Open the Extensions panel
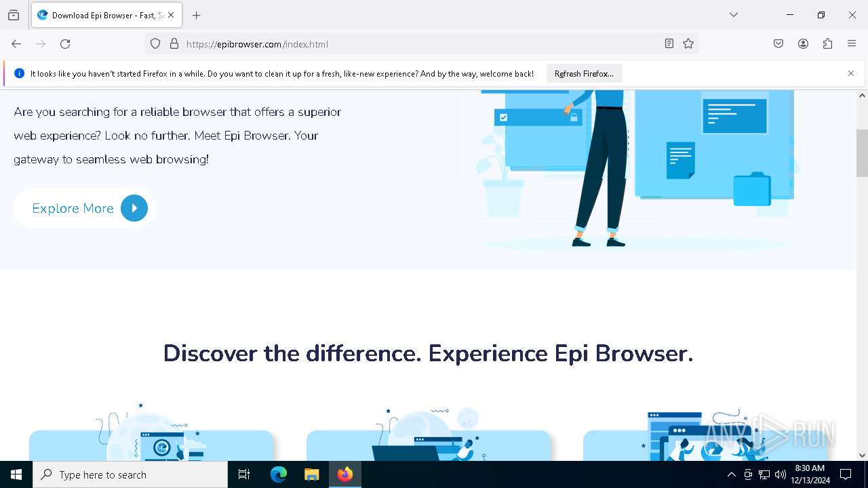Viewport: 868px width, 488px height. pos(827,44)
